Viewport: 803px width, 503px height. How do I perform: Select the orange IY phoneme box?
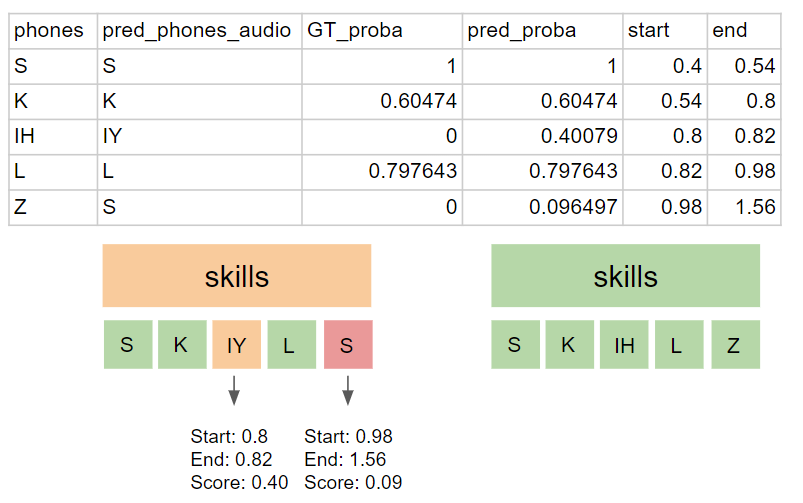click(x=237, y=345)
